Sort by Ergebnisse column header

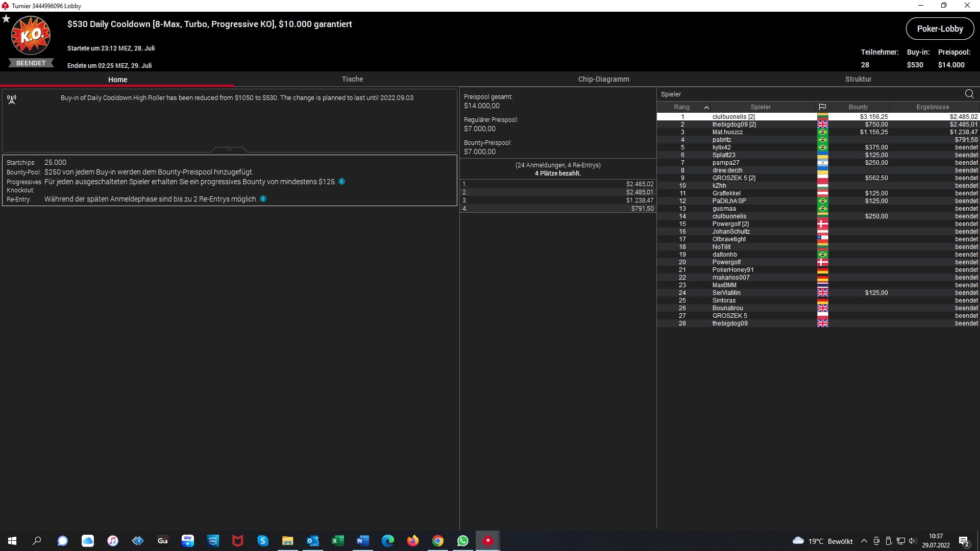pyautogui.click(x=933, y=107)
